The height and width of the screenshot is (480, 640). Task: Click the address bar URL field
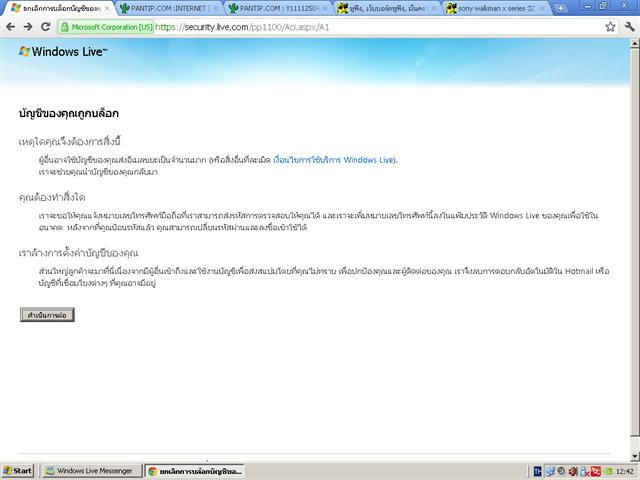(380, 27)
